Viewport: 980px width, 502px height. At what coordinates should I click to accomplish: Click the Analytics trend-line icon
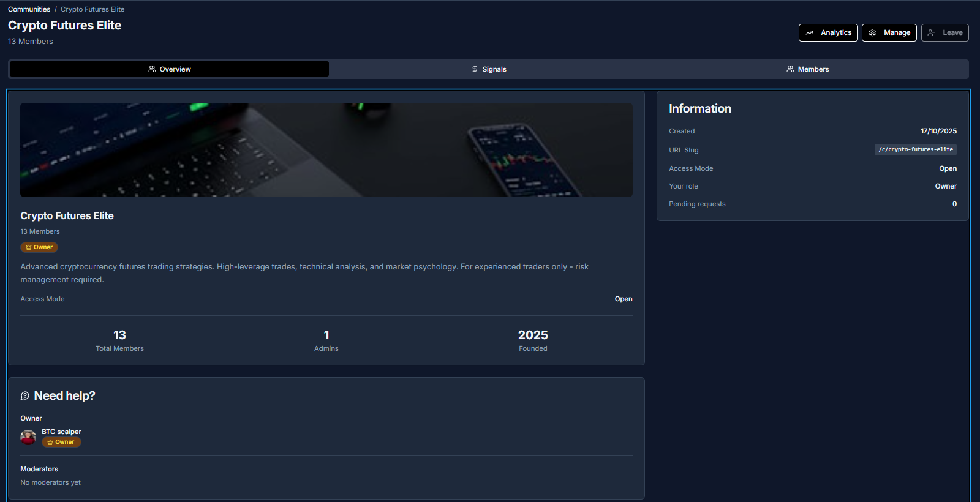click(x=810, y=32)
